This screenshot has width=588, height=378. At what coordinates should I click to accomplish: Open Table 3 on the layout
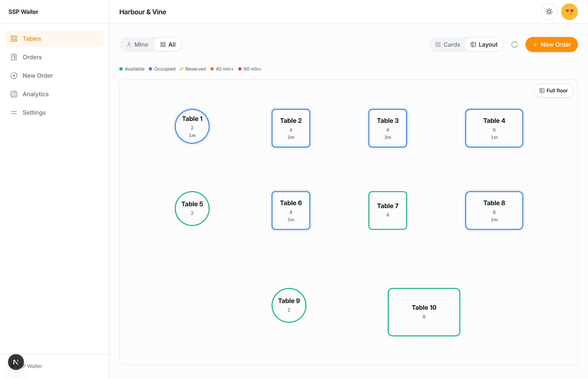[x=387, y=128]
